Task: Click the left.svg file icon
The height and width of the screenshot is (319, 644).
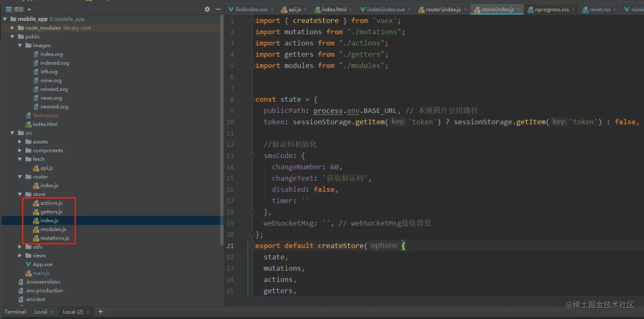Action: pyautogui.click(x=36, y=72)
